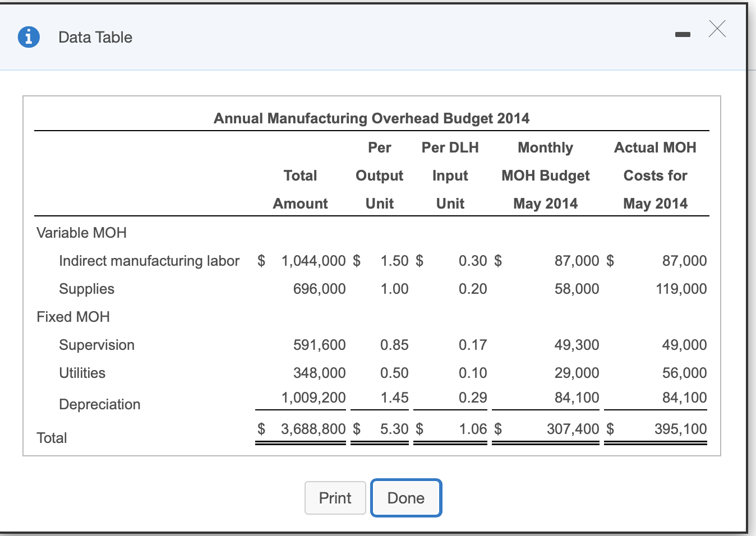Click the Done button
Screen dimensions: 756x536
[406, 498]
